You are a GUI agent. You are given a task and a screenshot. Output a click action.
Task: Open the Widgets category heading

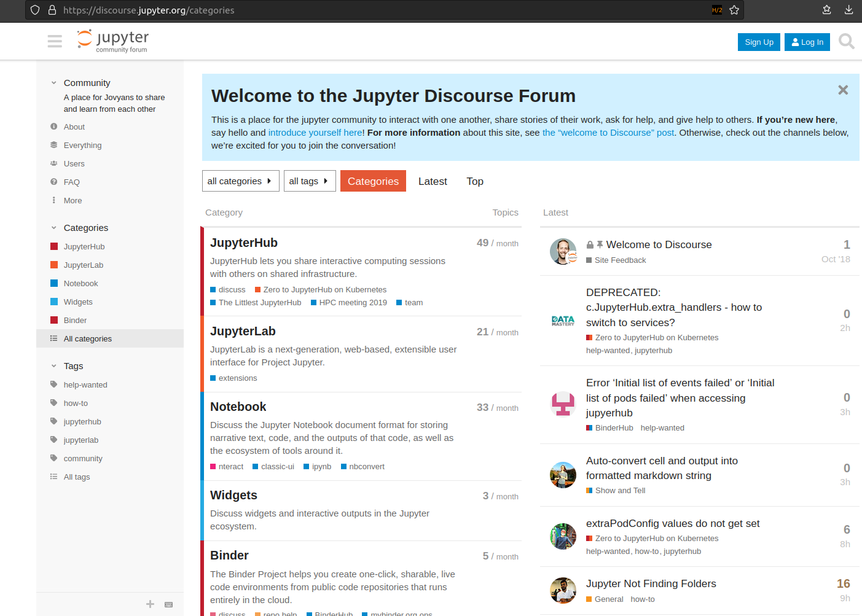coord(233,495)
